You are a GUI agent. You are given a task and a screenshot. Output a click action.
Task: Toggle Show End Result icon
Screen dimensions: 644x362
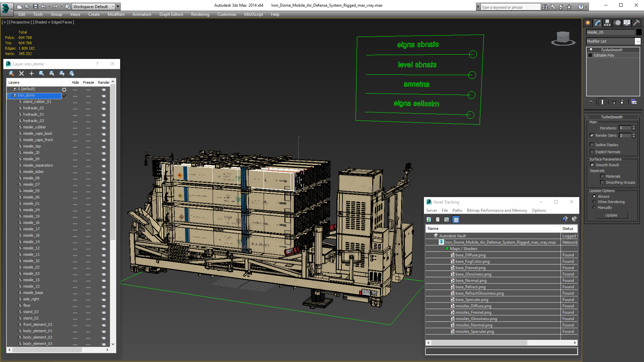602,102
